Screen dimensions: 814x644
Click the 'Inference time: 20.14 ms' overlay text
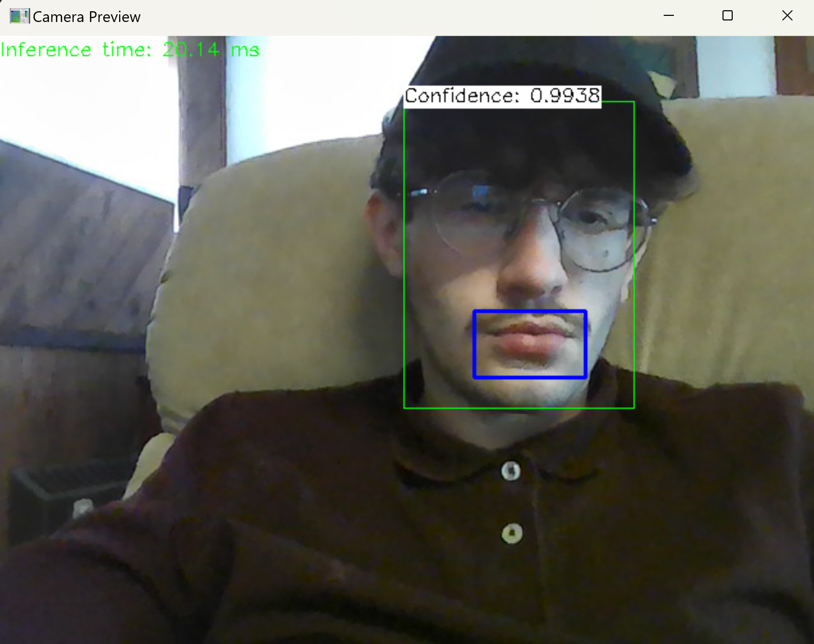[x=130, y=50]
